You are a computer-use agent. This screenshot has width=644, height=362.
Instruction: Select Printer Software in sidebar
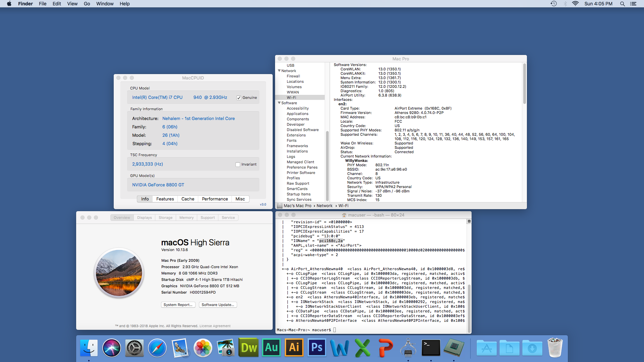[301, 173]
